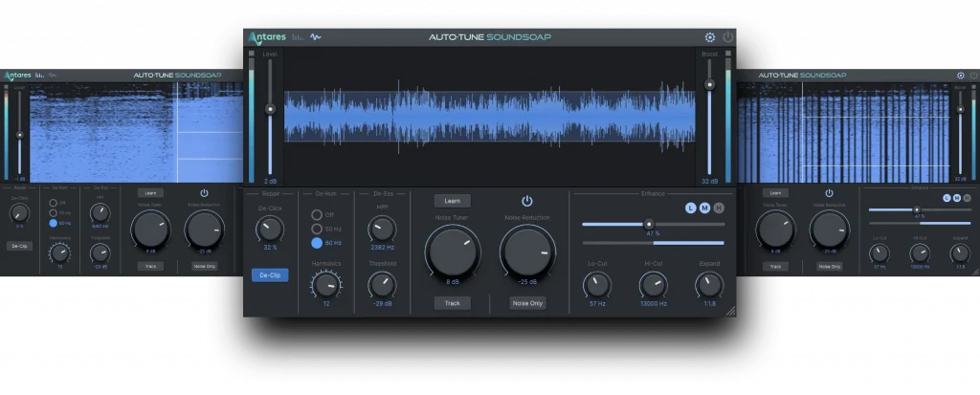Screen dimensions: 980x395
Task: Click the Enhance slider handle at 47 %
Action: (x=650, y=224)
